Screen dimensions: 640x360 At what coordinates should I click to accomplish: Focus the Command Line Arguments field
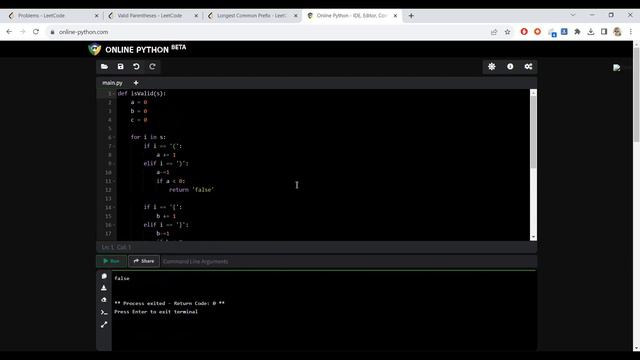(348, 261)
